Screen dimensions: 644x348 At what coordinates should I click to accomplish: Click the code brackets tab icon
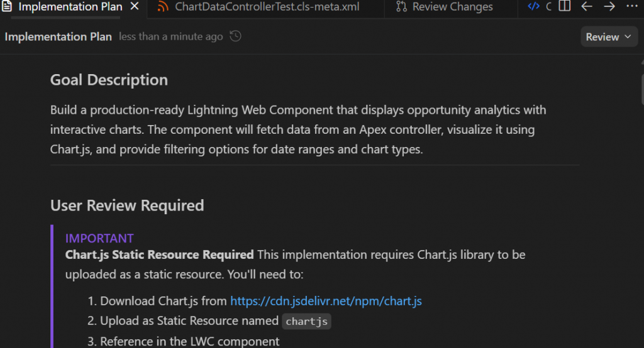click(x=534, y=7)
